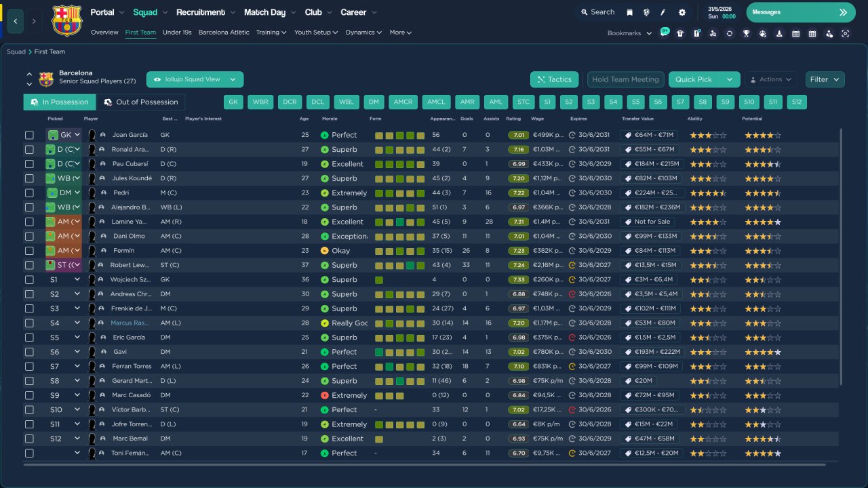Open the Filter dropdown

(825, 79)
